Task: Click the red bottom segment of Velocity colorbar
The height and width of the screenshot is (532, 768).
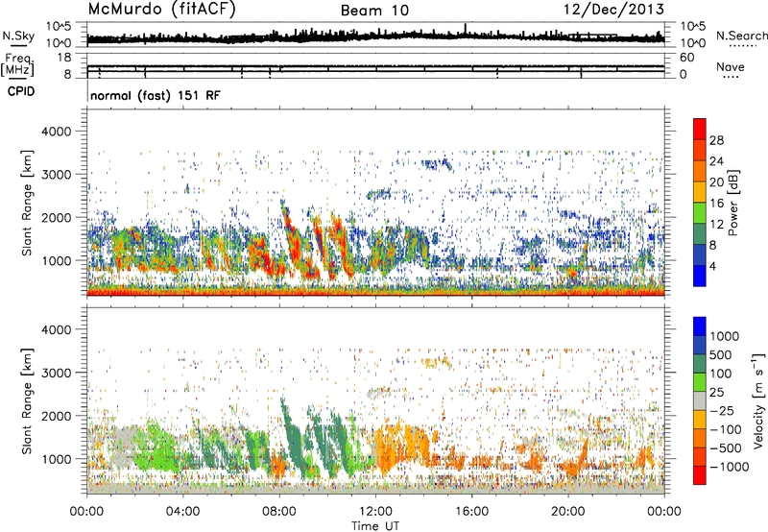Action: (x=700, y=475)
